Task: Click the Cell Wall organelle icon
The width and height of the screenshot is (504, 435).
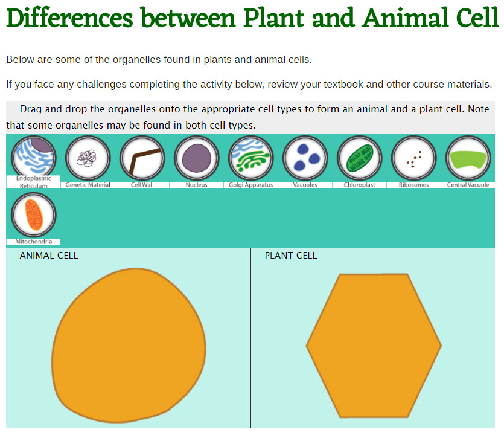Action: [x=142, y=158]
